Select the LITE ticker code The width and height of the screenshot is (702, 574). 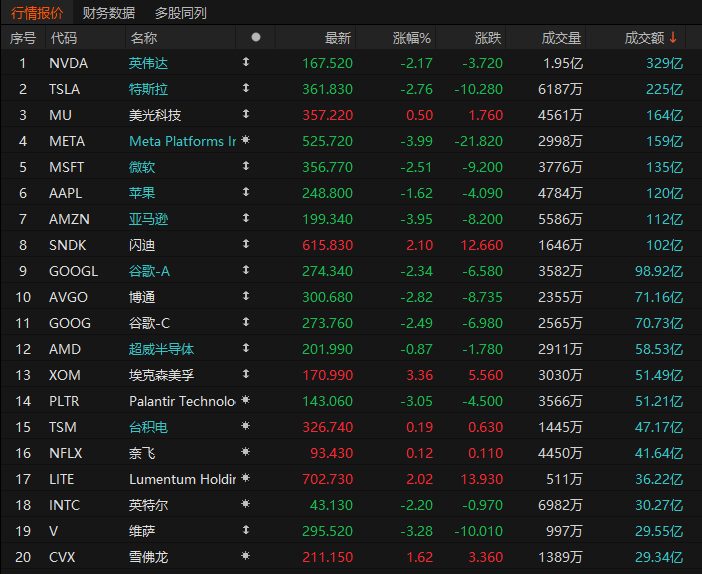click(x=61, y=480)
